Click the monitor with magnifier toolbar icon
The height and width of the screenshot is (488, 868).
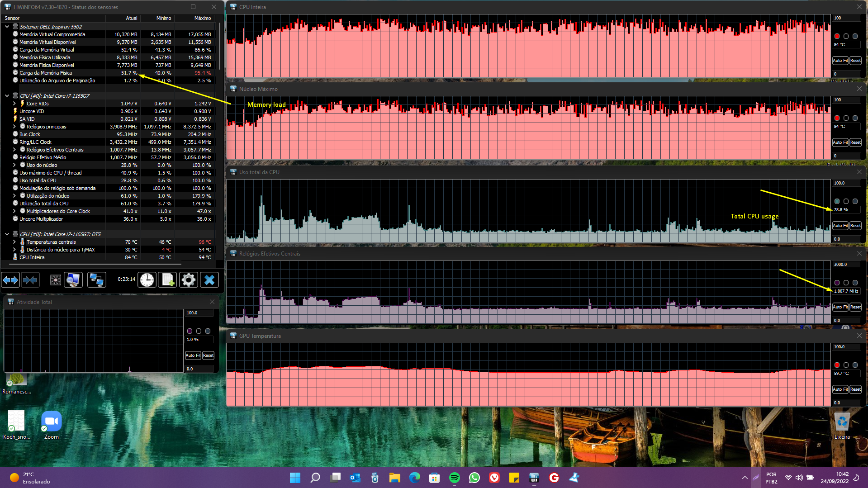pyautogui.click(x=73, y=280)
